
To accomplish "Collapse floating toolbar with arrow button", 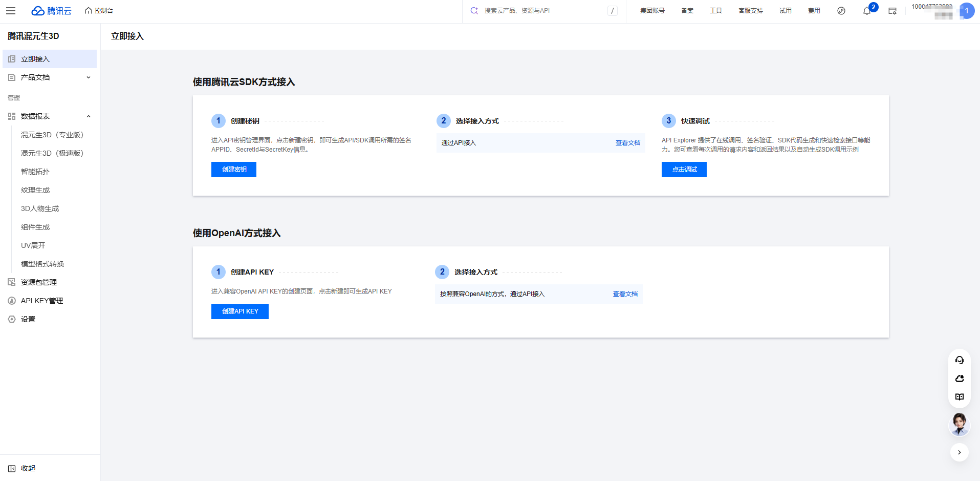I will coord(960,452).
